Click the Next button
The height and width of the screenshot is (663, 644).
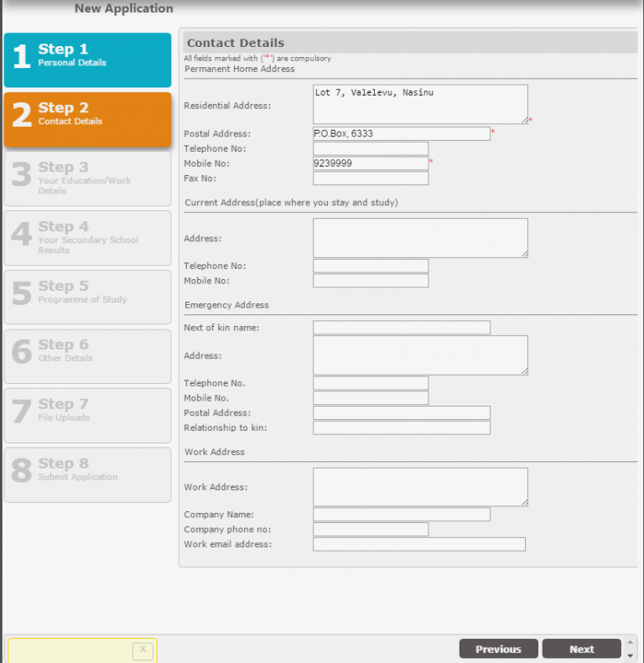pos(581,649)
